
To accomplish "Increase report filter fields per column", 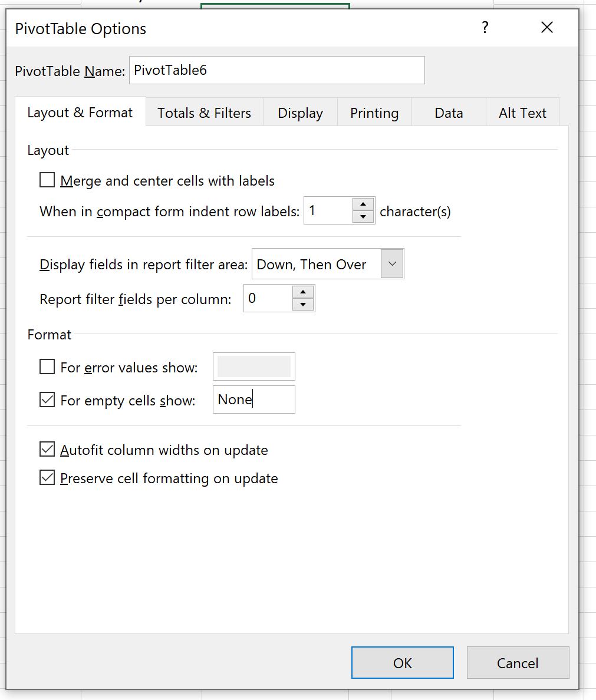I will tap(303, 292).
